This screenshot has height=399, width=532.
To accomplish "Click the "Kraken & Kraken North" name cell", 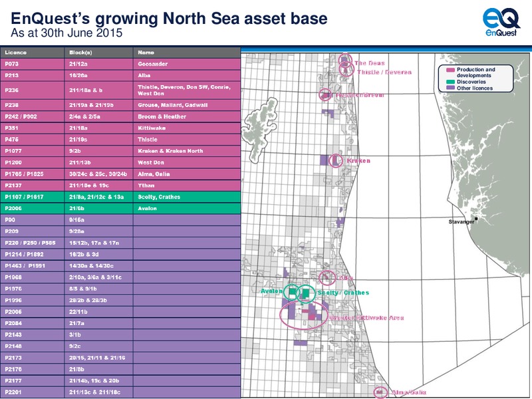I will pos(187,151).
